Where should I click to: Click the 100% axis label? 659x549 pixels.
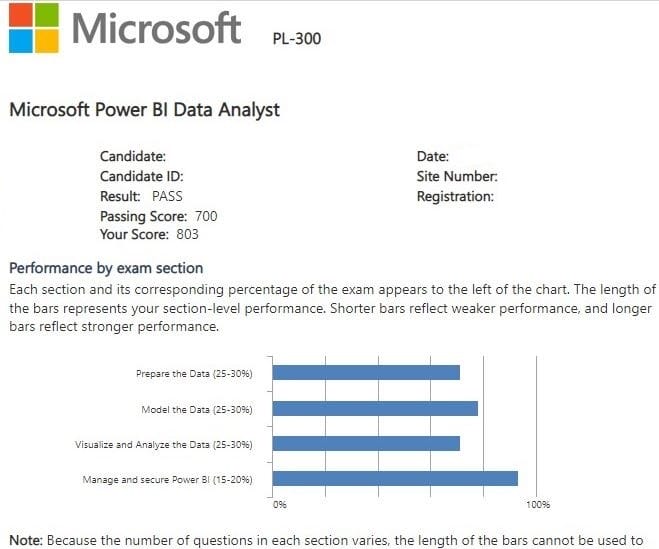click(x=538, y=505)
